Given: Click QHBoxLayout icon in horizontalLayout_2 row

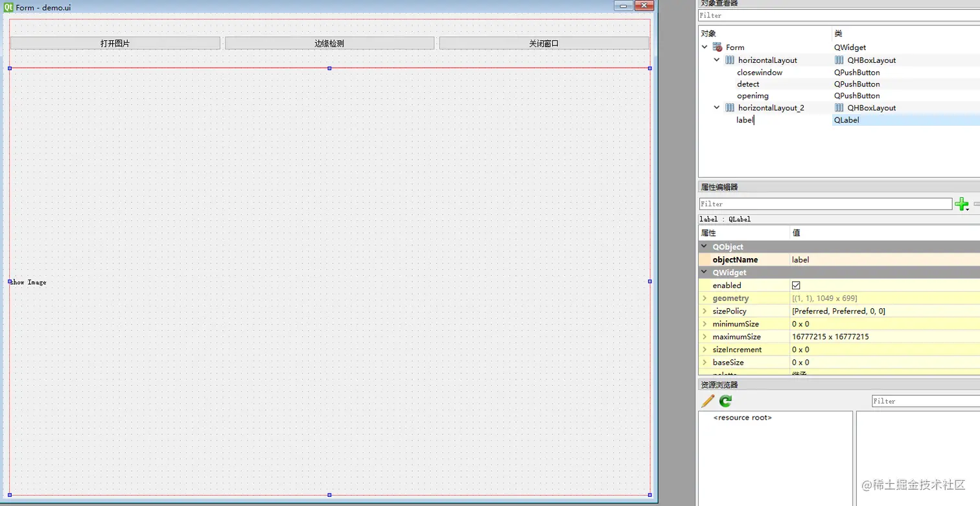Looking at the screenshot, I should pyautogui.click(x=839, y=108).
